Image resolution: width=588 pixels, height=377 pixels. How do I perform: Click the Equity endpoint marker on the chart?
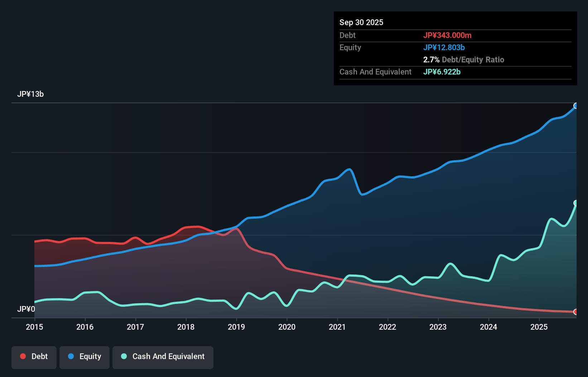[575, 105]
